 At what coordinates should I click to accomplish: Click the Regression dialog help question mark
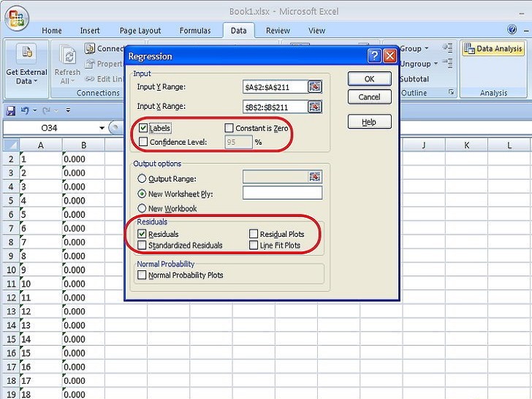coord(374,56)
